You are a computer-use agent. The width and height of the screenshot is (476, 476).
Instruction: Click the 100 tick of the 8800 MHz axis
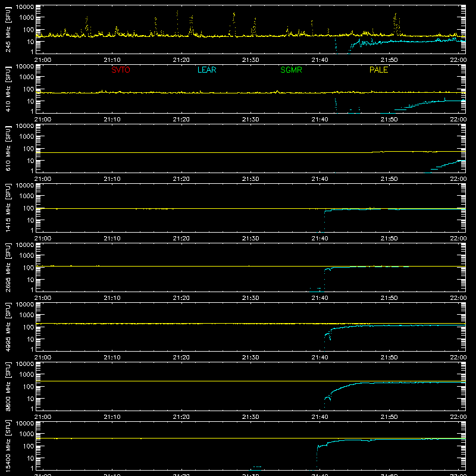(29, 387)
